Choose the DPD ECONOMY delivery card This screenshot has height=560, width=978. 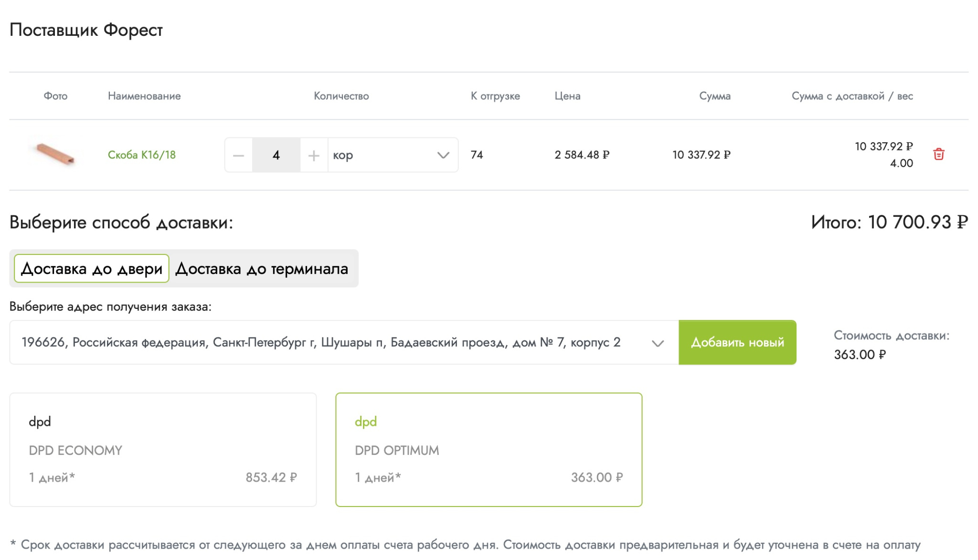point(163,449)
